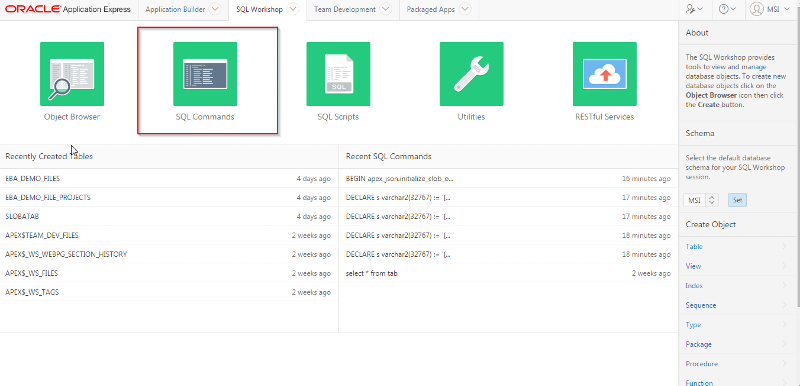This screenshot has height=386, width=800.
Task: Open the administration wrench-user icon menu
Action: [695, 9]
